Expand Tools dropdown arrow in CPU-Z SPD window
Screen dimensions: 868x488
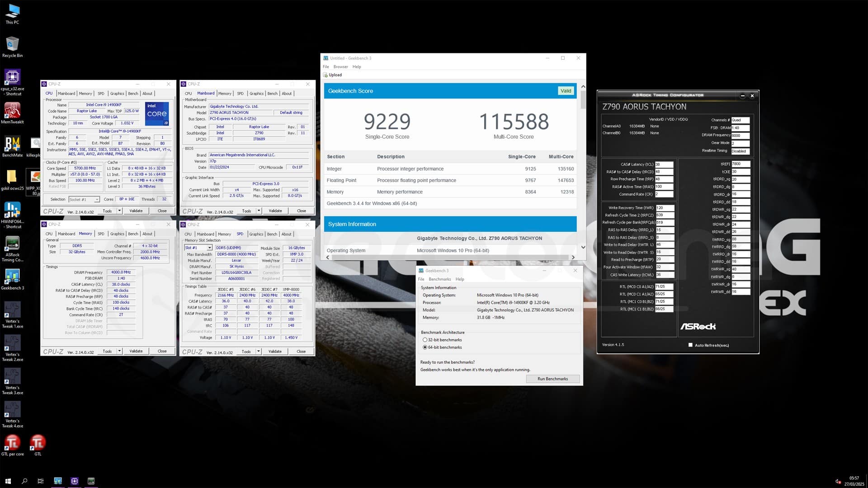coord(259,351)
